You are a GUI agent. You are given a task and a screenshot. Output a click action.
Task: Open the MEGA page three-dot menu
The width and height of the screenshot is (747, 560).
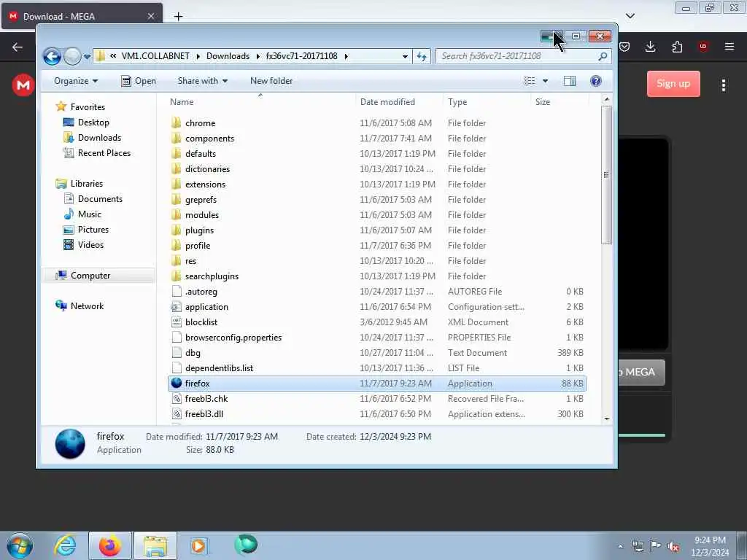click(x=723, y=85)
